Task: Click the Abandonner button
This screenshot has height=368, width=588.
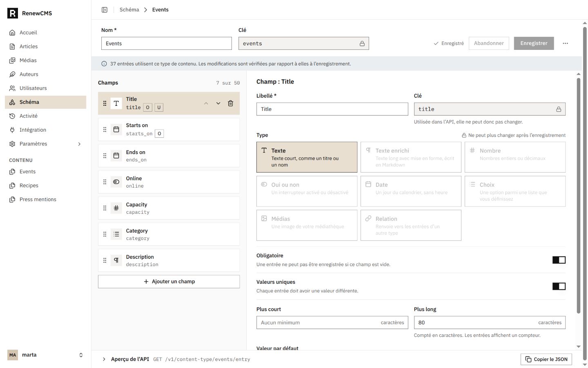Action: click(489, 43)
